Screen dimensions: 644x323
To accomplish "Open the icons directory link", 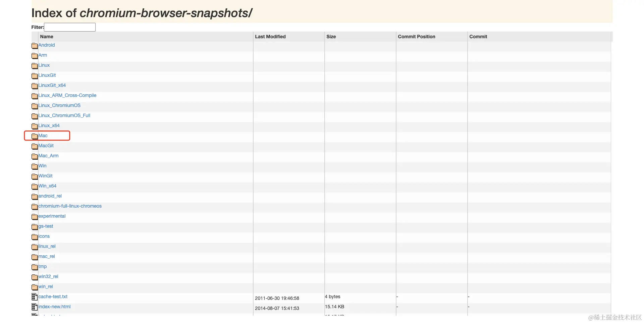I will pos(44,236).
